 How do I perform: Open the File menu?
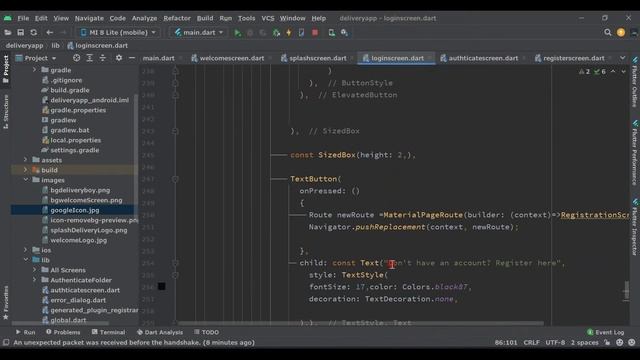click(x=23, y=18)
